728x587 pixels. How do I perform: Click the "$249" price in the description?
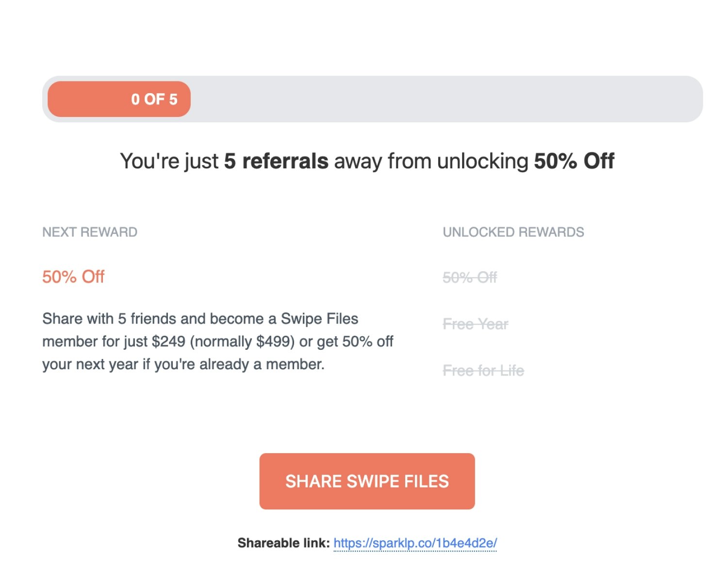click(168, 342)
